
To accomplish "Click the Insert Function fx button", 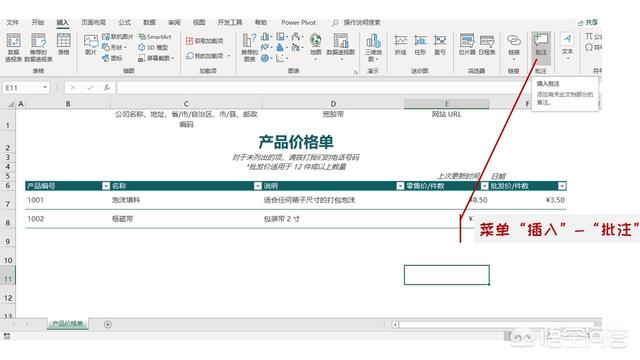I will (x=107, y=87).
